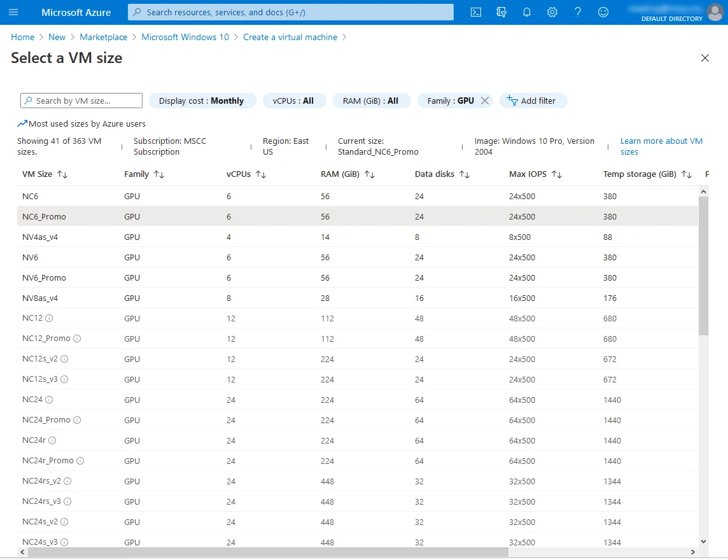Click Add filter button
Screen dimensions: 728x560
click(533, 101)
